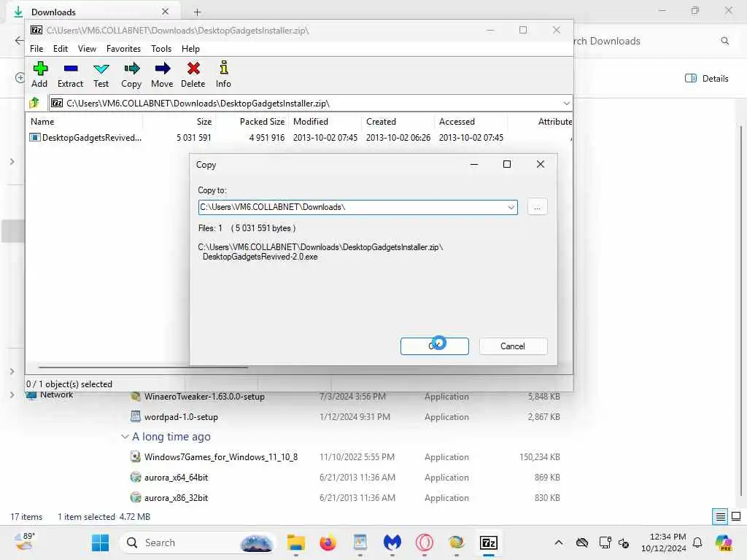Click the Explorer search magnifier icon
Image resolution: width=747 pixels, height=560 pixels.
coord(724,41)
